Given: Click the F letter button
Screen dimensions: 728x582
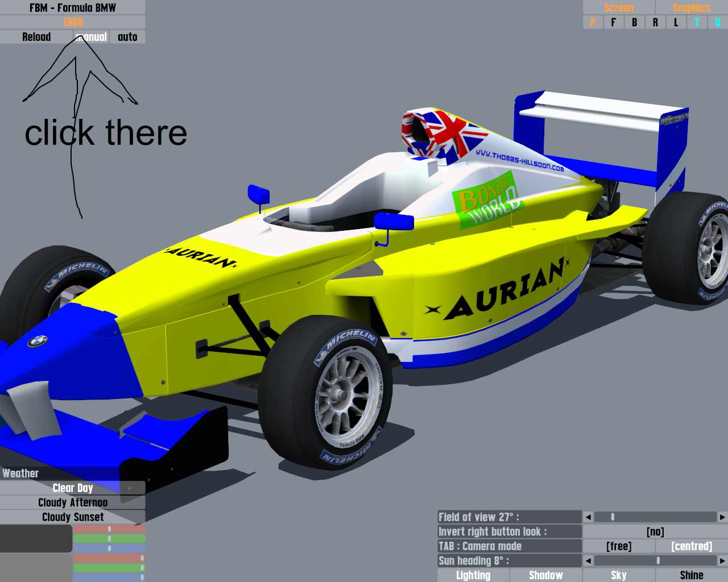Looking at the screenshot, I should 613,22.
